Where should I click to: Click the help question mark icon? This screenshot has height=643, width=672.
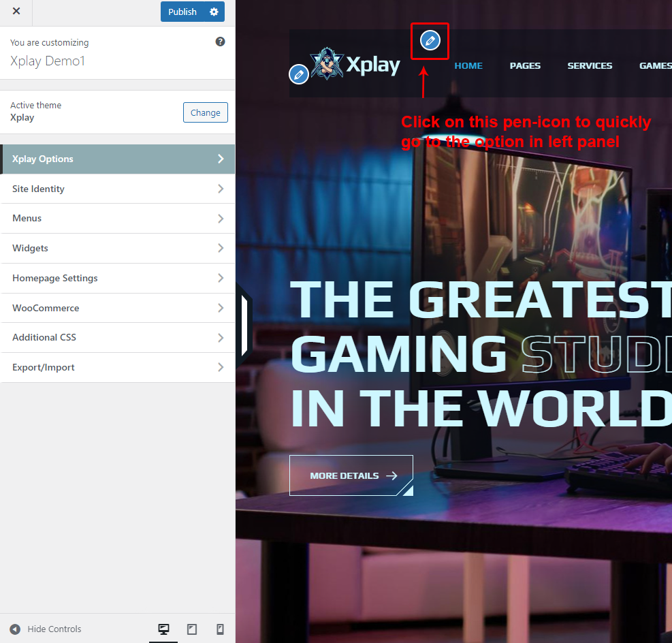(220, 42)
